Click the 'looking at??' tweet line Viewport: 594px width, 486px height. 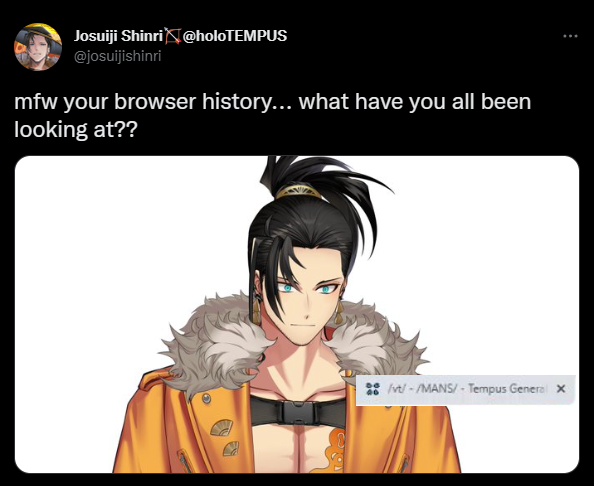[x=76, y=130]
